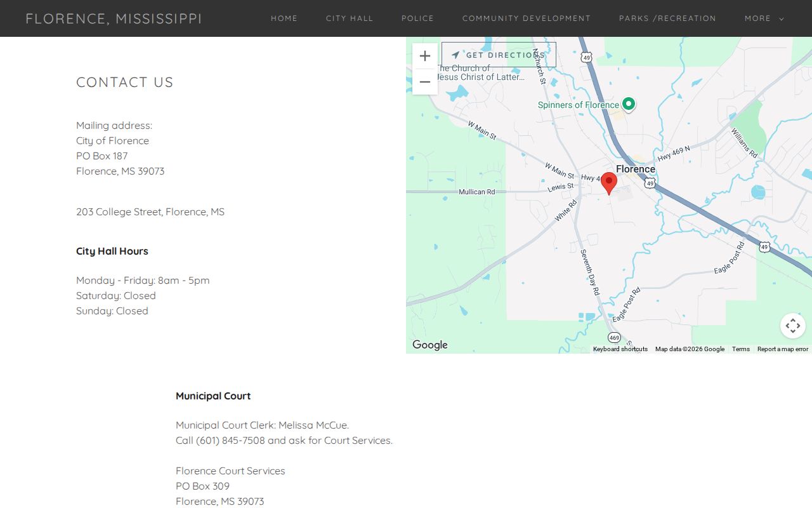This screenshot has height=508, width=812.
Task: Open Parks /Recreation page
Action: tap(667, 18)
